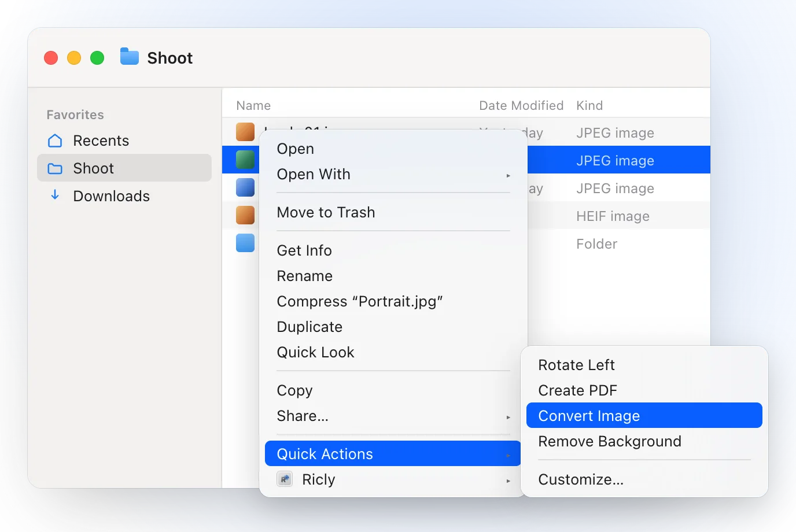
Task: Click the Quick Actions submenu arrow
Action: [508, 455]
